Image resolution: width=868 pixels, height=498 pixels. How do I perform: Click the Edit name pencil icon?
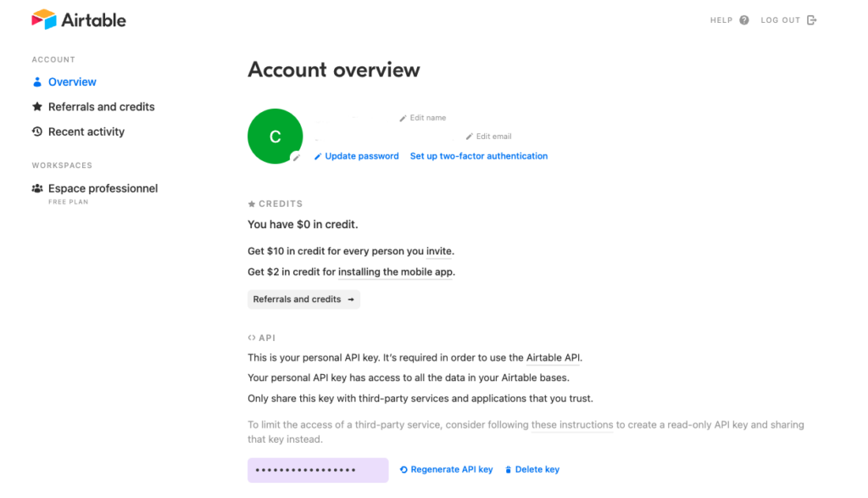pyautogui.click(x=403, y=118)
